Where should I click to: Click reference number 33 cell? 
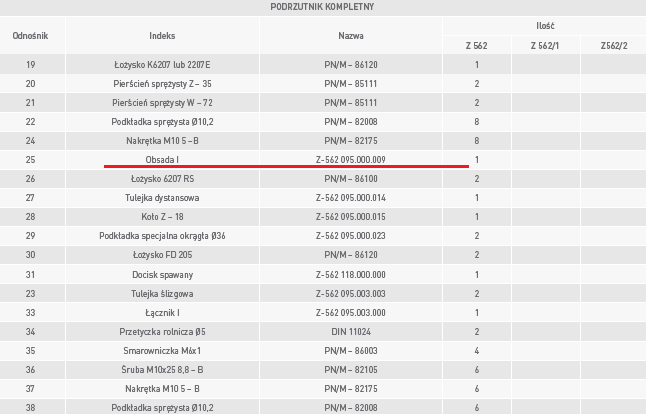coord(31,313)
